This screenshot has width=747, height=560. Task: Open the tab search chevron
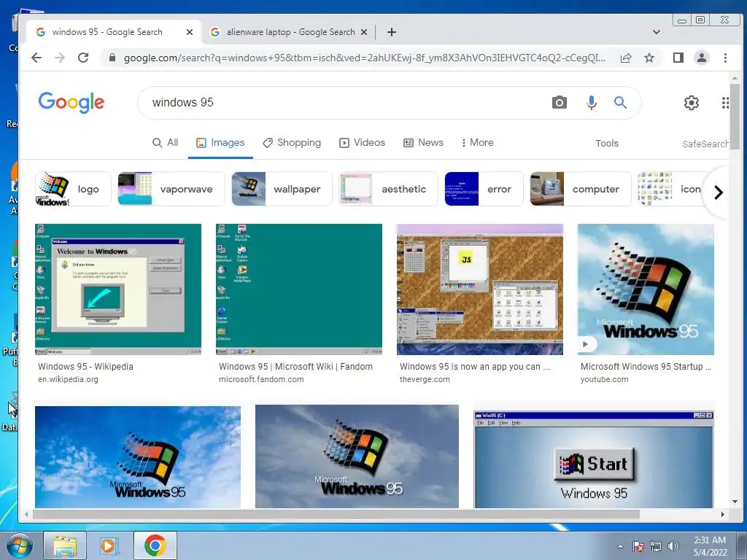tap(657, 32)
